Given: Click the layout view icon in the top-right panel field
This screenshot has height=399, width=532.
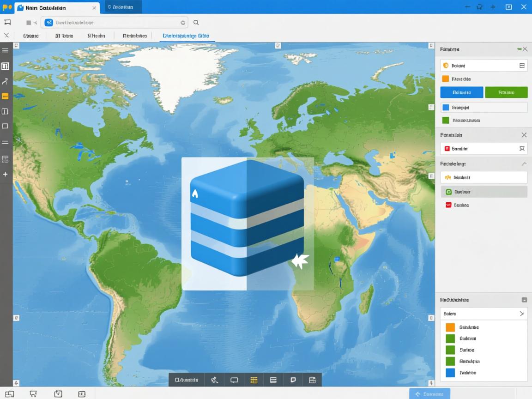Looking at the screenshot, I should click(x=521, y=65).
